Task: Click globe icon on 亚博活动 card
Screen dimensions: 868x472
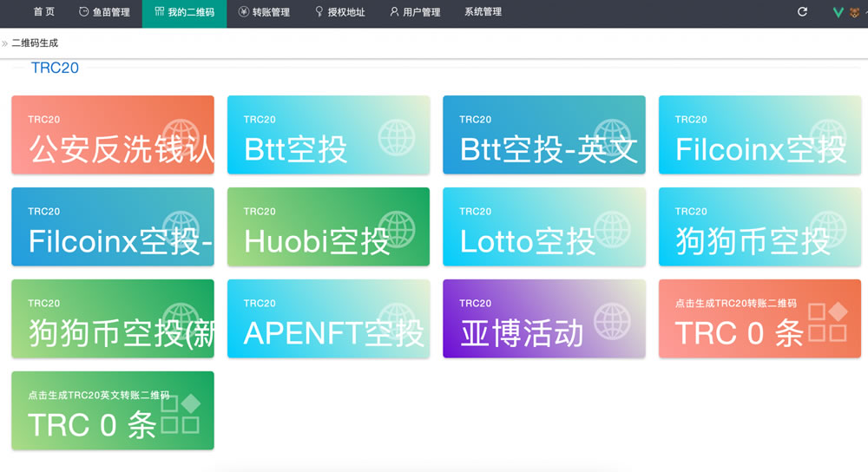Action: click(x=612, y=321)
